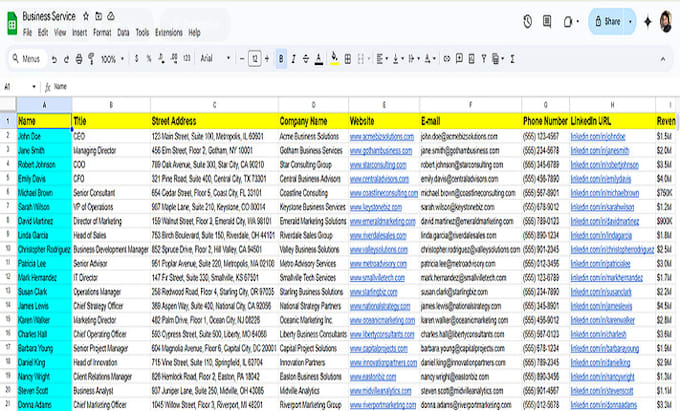This screenshot has width=680, height=411.
Task: Decrease decimal places
Action: pos(161,59)
